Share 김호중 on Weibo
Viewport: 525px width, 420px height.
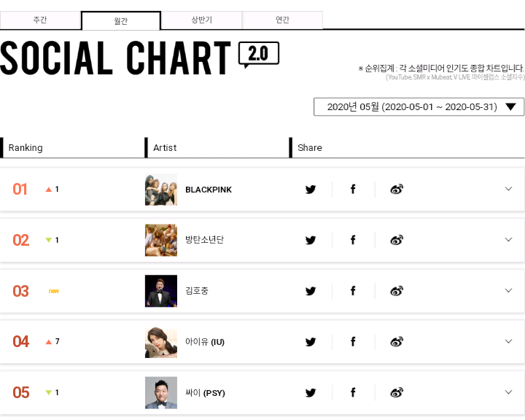tap(397, 291)
